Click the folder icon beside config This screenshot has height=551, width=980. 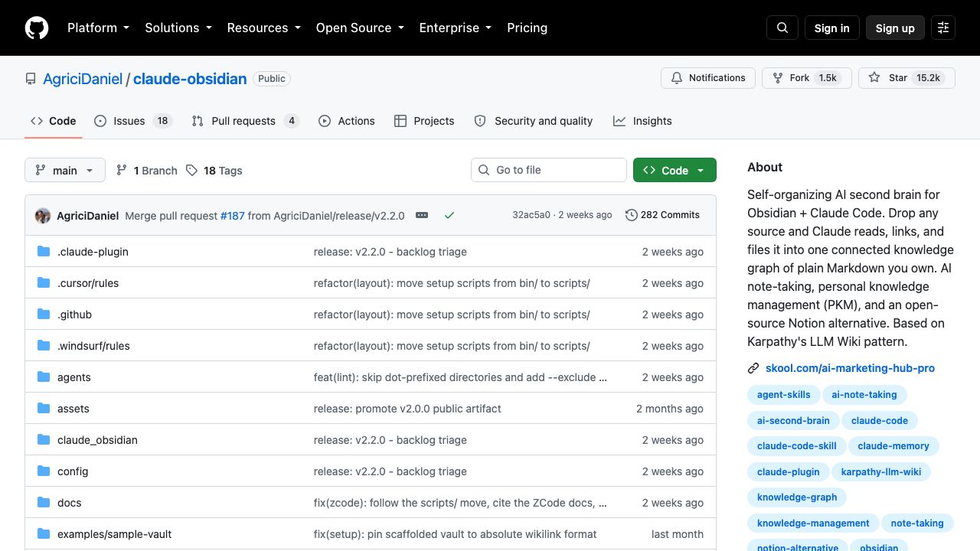coord(44,471)
